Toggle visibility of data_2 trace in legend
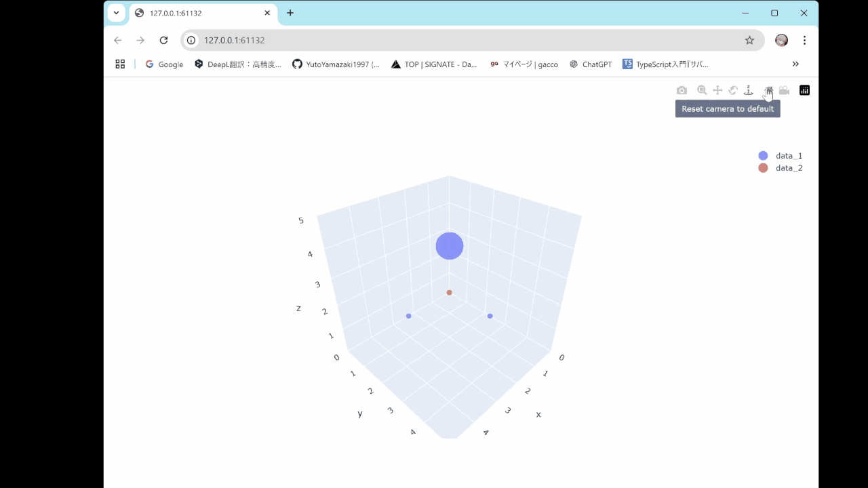 [789, 167]
